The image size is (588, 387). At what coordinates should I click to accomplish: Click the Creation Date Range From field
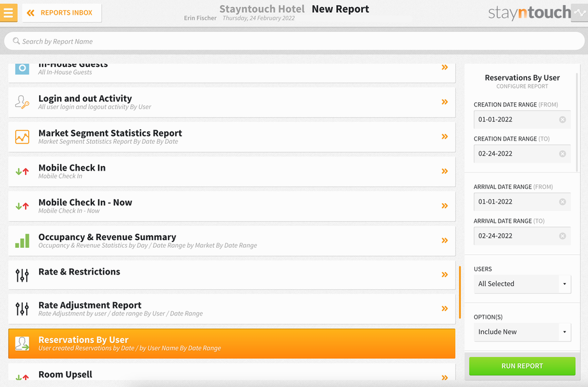click(522, 119)
